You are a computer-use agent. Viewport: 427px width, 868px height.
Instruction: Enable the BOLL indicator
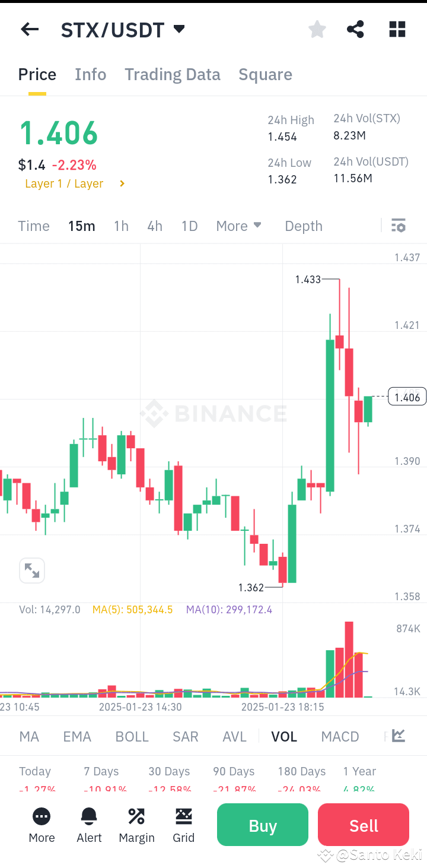132,736
